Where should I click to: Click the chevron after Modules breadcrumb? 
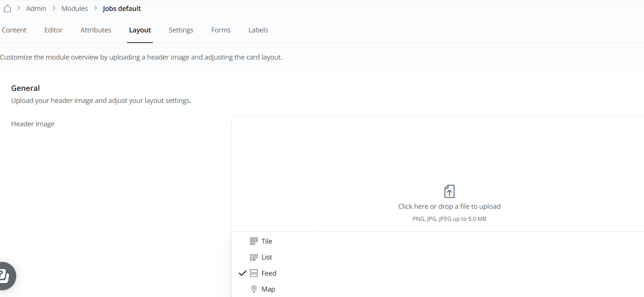(95, 8)
